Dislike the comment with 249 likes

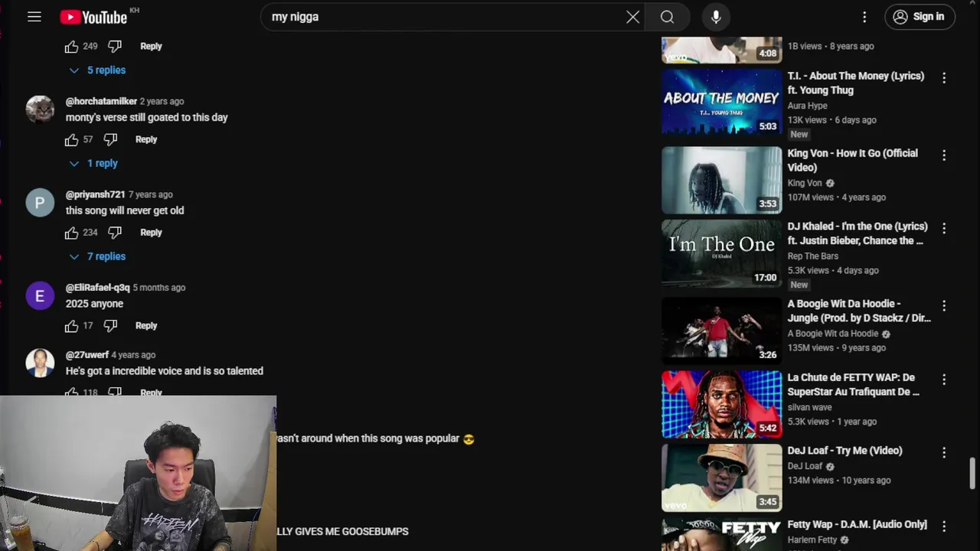point(115,47)
